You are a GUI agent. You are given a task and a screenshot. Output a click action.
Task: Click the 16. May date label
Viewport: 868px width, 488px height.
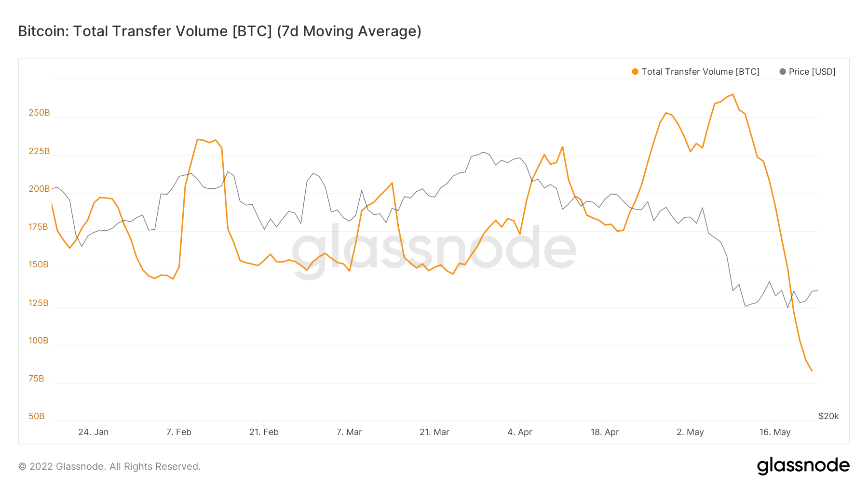pyautogui.click(x=775, y=432)
